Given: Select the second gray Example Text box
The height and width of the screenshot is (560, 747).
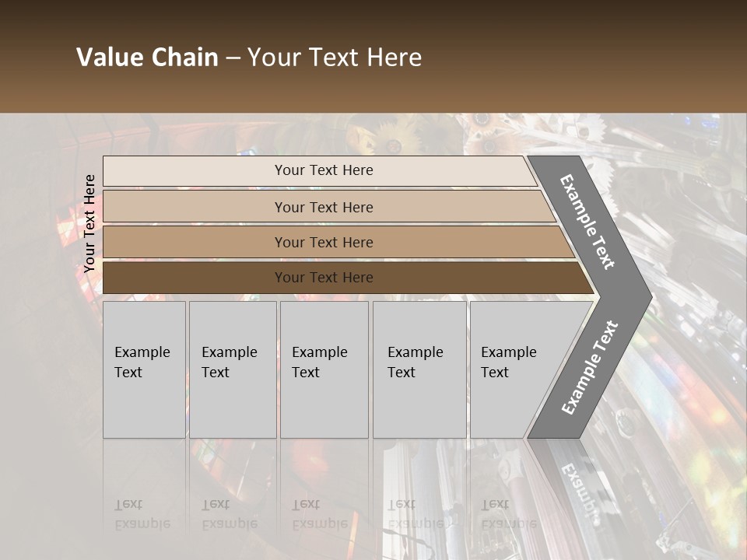Looking at the screenshot, I should click(232, 369).
